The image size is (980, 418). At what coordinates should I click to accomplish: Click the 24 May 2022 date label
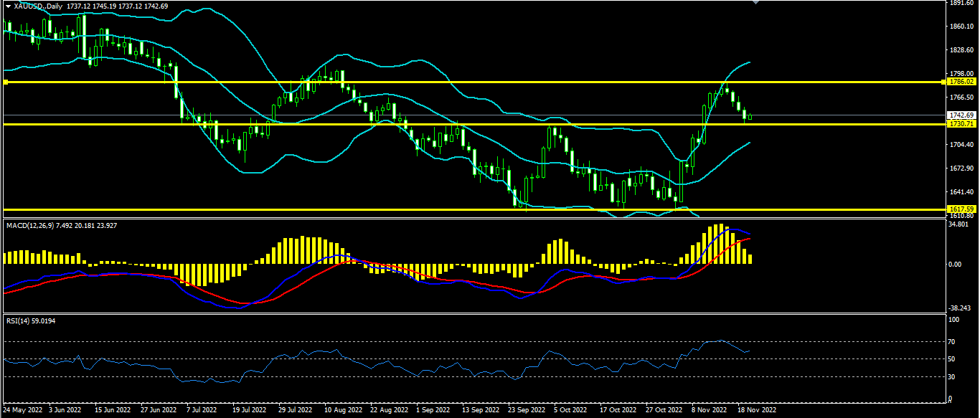tap(22, 411)
